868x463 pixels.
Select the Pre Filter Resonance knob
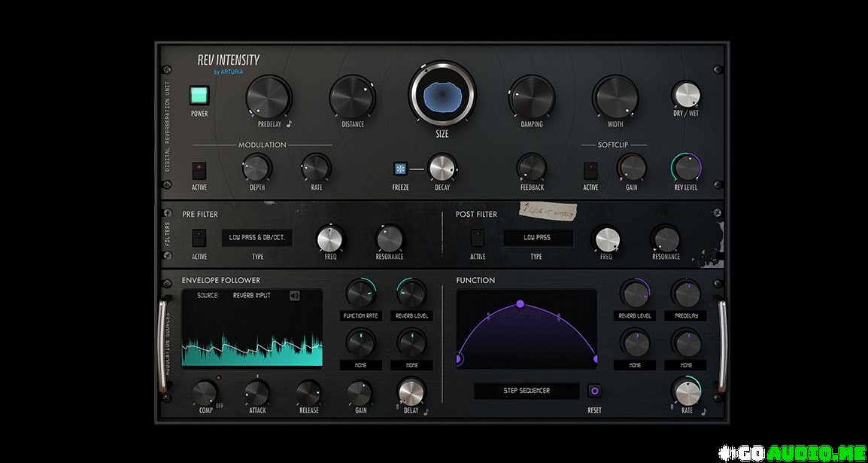click(389, 239)
